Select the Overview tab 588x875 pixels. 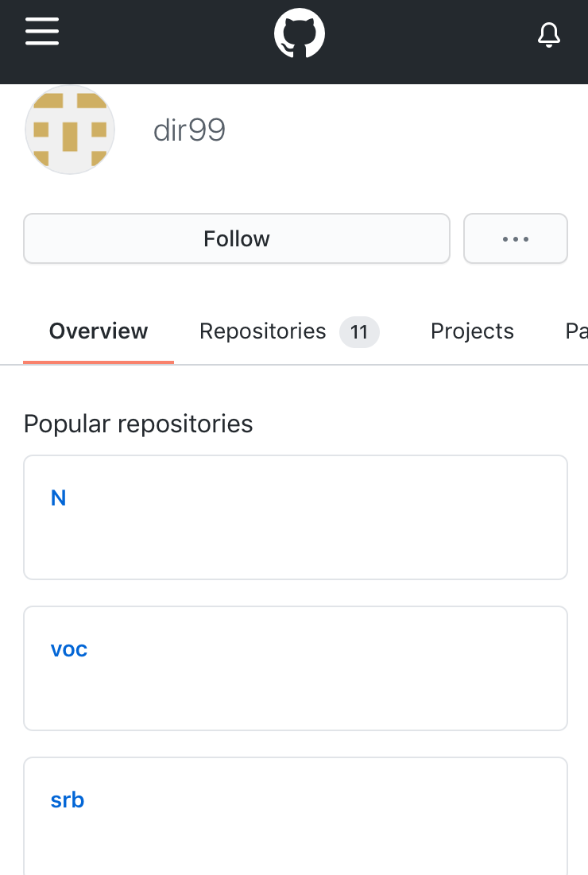(99, 331)
